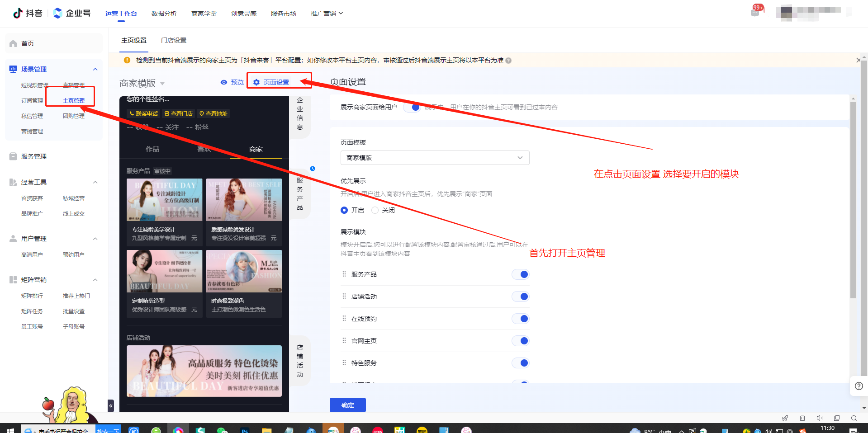Toggle the 服务产品 module switch
The width and height of the screenshot is (868, 433).
(x=520, y=274)
